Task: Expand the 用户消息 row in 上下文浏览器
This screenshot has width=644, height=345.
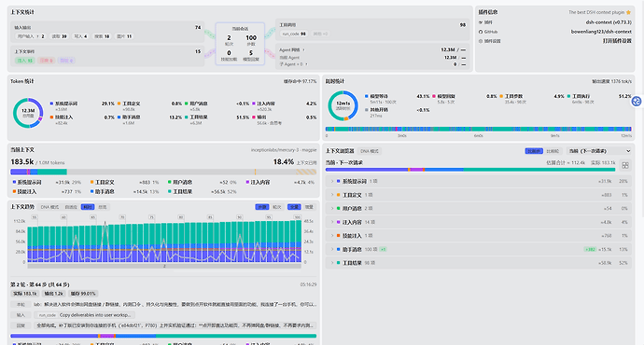Action: tap(479, 208)
